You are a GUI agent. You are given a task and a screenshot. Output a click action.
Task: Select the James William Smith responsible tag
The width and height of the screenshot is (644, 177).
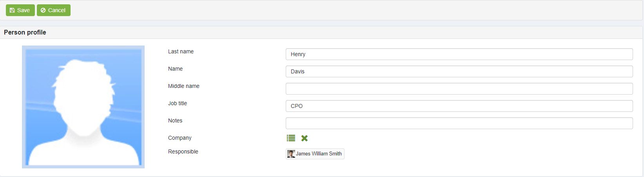(315, 154)
